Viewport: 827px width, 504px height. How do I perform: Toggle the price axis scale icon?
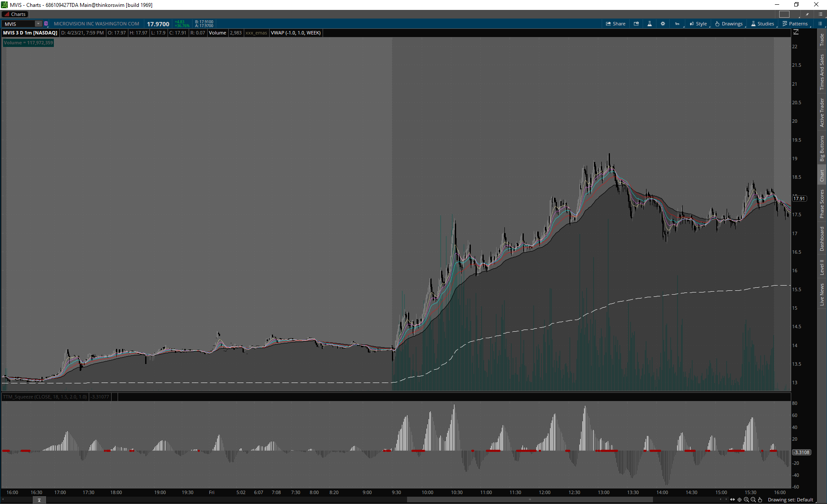[796, 32]
